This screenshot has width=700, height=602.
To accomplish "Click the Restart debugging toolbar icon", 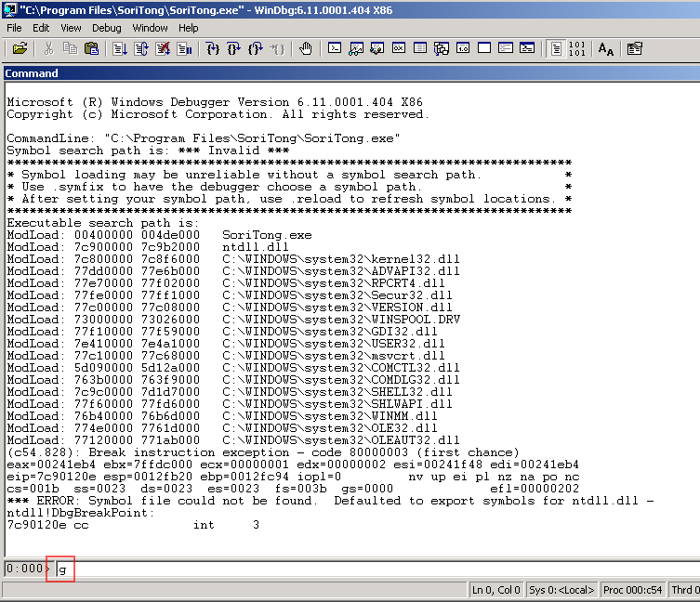I will (141, 48).
